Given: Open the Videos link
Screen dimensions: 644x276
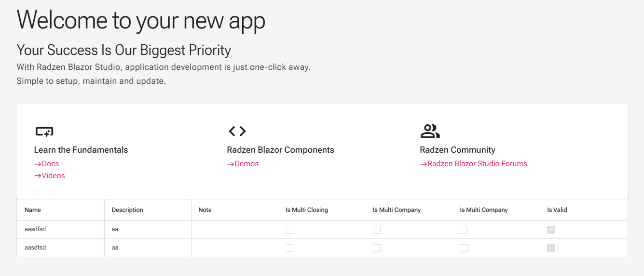Looking at the screenshot, I should [x=49, y=176].
